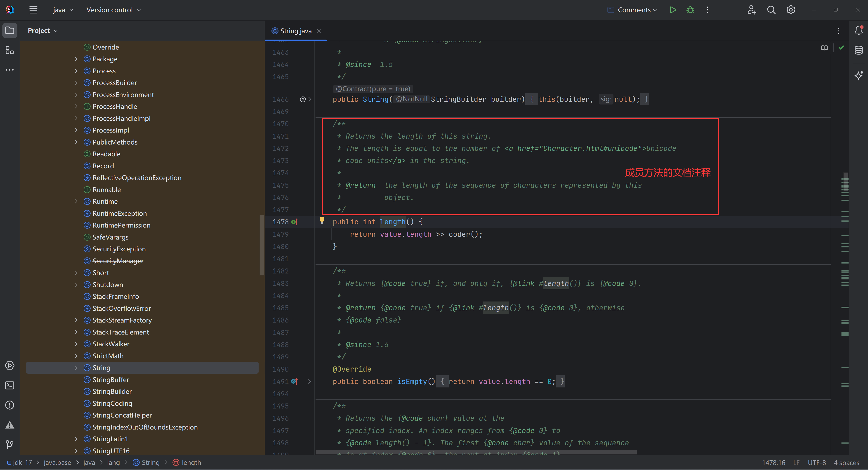Open the Version control dropdown
This screenshot has height=470, width=868.
113,10
